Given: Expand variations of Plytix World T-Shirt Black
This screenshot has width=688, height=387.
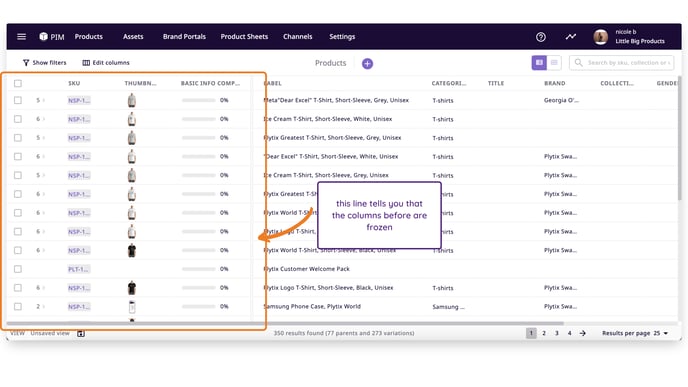Looking at the screenshot, I should click(x=40, y=250).
